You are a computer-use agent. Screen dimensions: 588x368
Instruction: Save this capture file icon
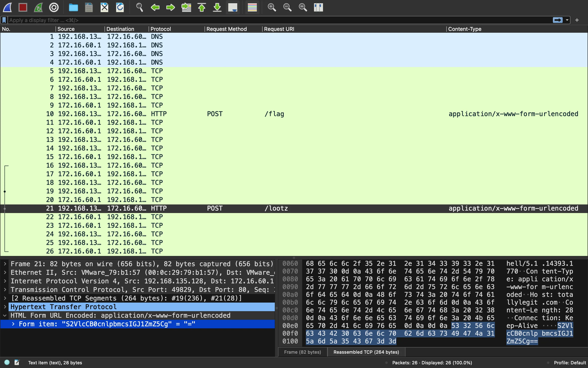click(89, 7)
